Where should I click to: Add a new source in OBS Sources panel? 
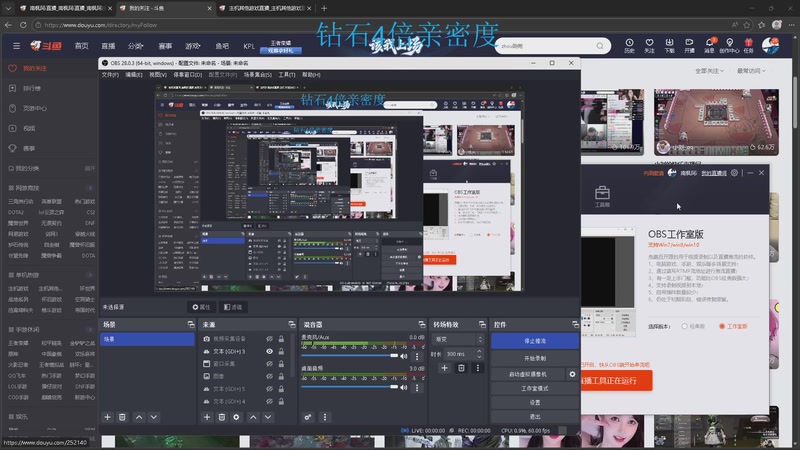point(207,417)
